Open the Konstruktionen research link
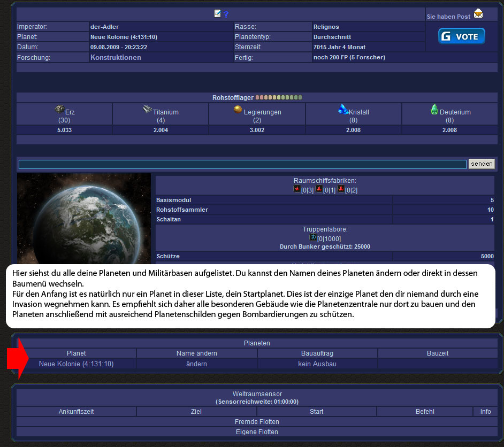Screen dimensions: 504x447 tap(116, 57)
